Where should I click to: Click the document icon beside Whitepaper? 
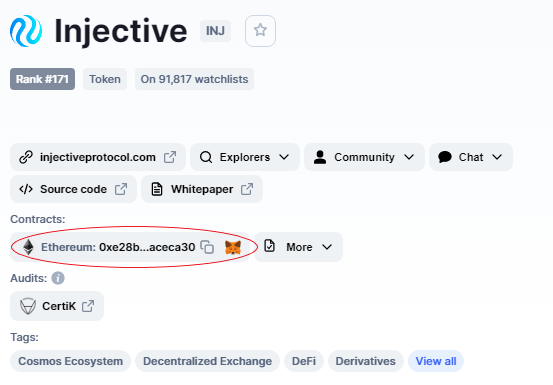tap(157, 189)
